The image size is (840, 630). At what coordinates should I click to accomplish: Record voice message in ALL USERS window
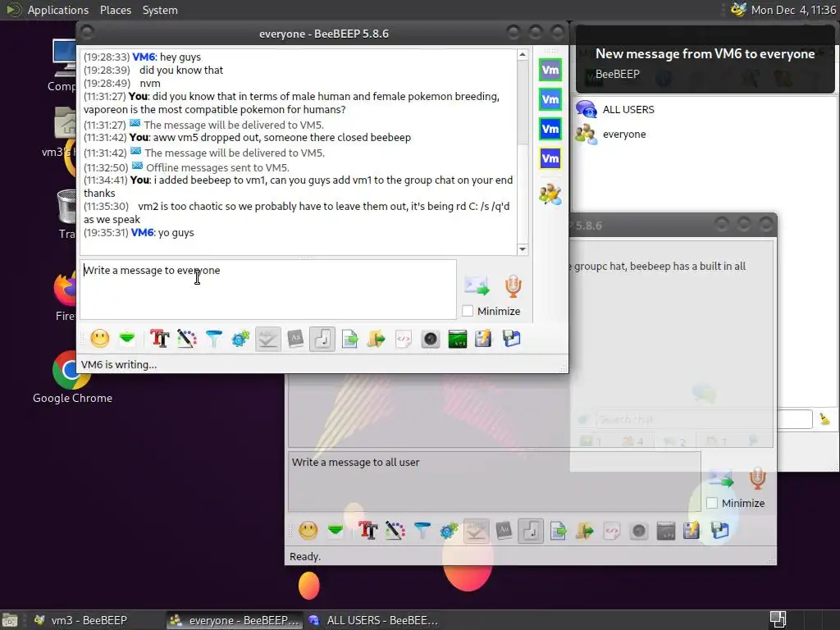(x=757, y=478)
